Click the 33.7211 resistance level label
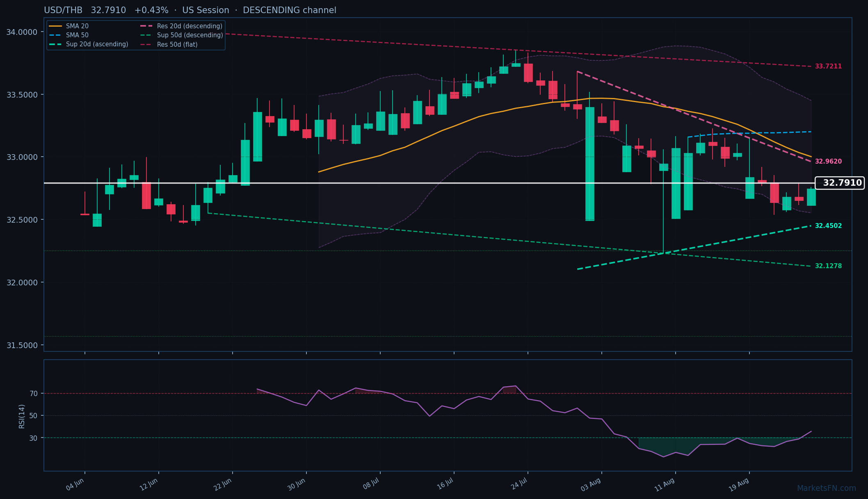The height and width of the screenshot is (499, 868). click(x=828, y=66)
